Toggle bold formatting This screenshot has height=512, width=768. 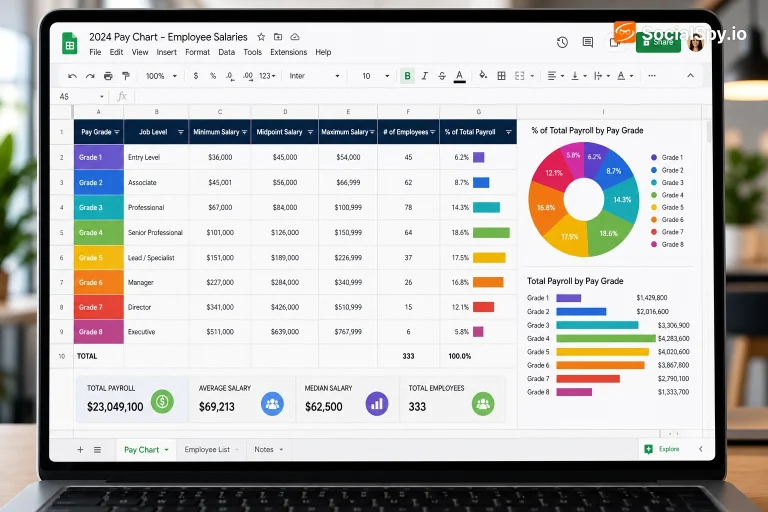(407, 76)
